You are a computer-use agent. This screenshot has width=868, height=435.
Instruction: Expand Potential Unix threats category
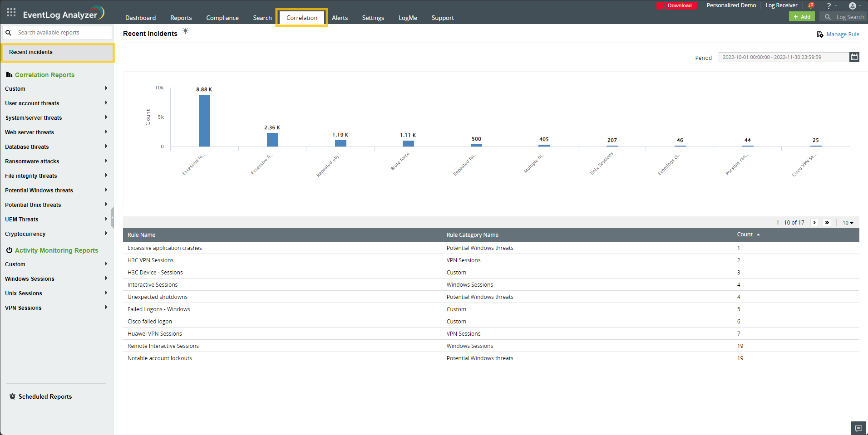tap(57, 205)
